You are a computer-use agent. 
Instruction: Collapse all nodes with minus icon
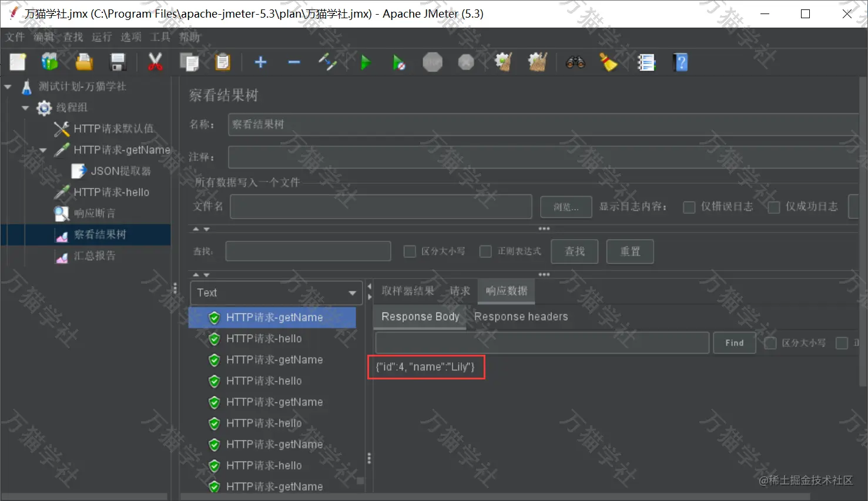[294, 62]
